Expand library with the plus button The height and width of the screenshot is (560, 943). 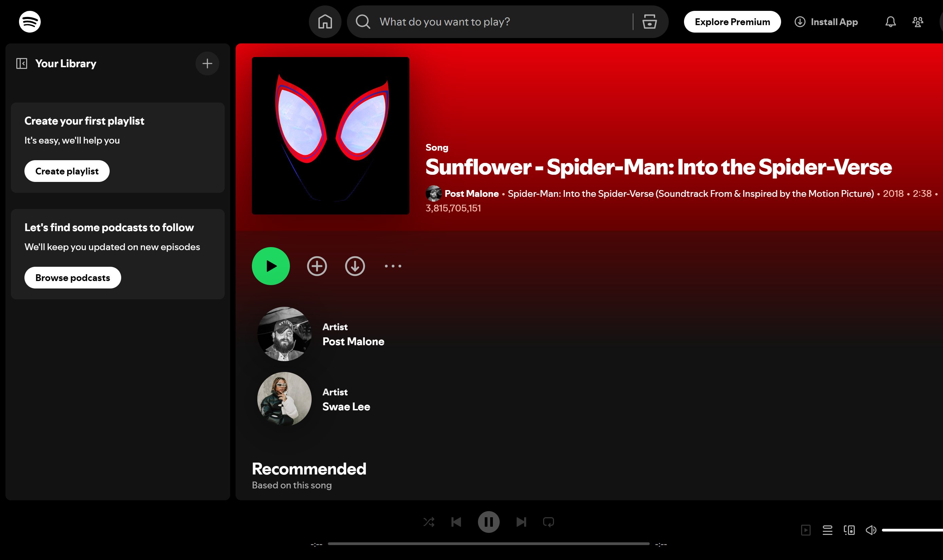click(x=207, y=63)
